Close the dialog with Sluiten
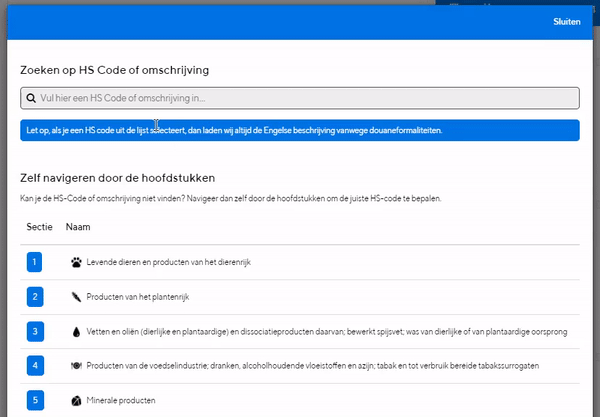 (567, 22)
